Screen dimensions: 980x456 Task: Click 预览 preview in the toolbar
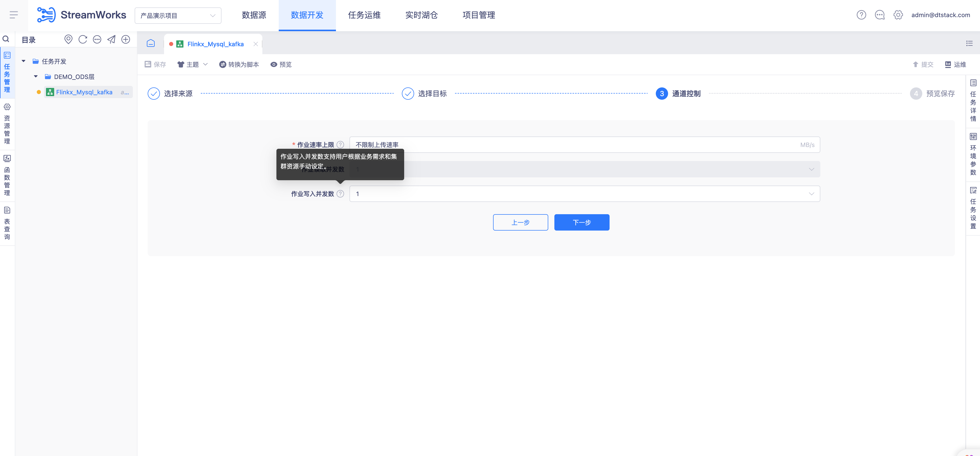[x=281, y=64]
